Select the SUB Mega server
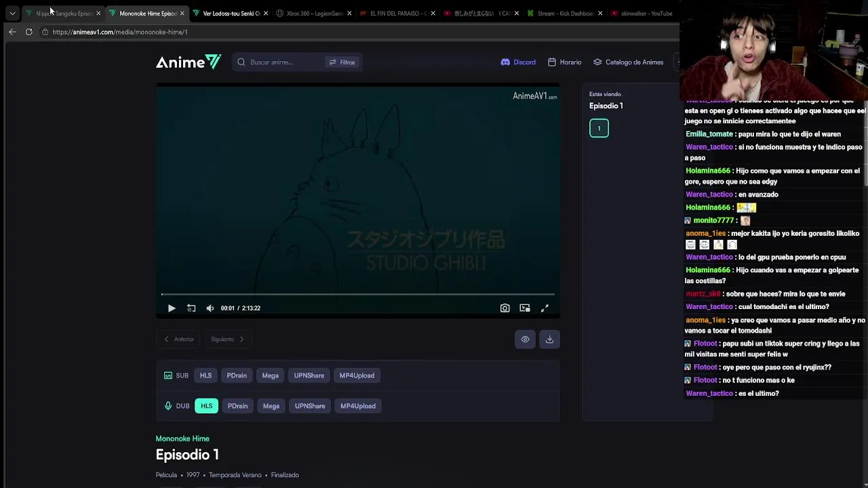Image resolution: width=868 pixels, height=488 pixels. pyautogui.click(x=270, y=375)
